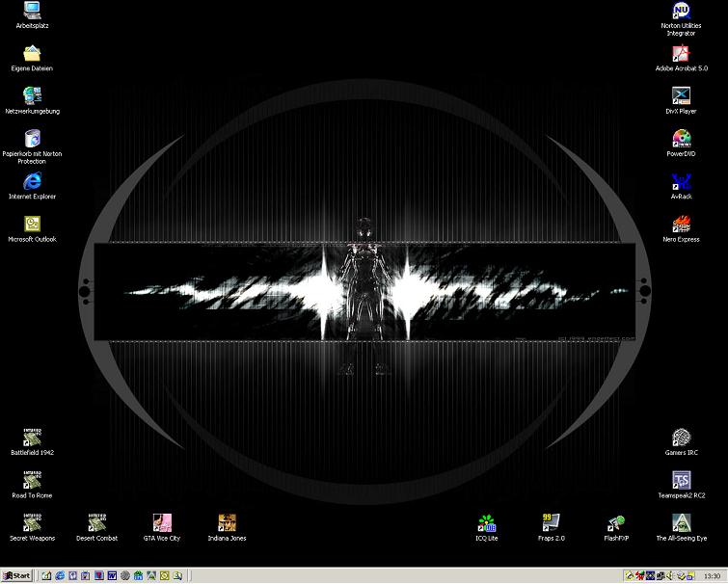Click the Teamspeak2 RC2 icon
Screen dimensions: 728x584
pos(681,480)
